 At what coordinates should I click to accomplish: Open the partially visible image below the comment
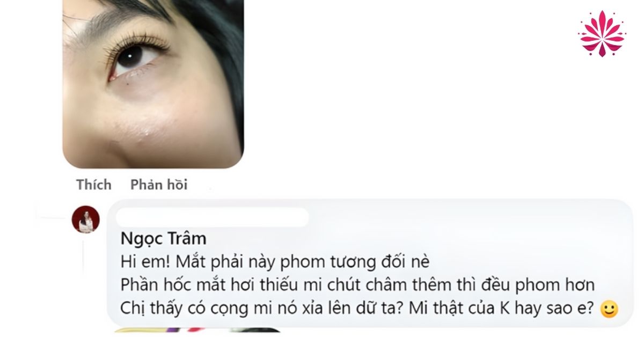[x=199, y=330]
